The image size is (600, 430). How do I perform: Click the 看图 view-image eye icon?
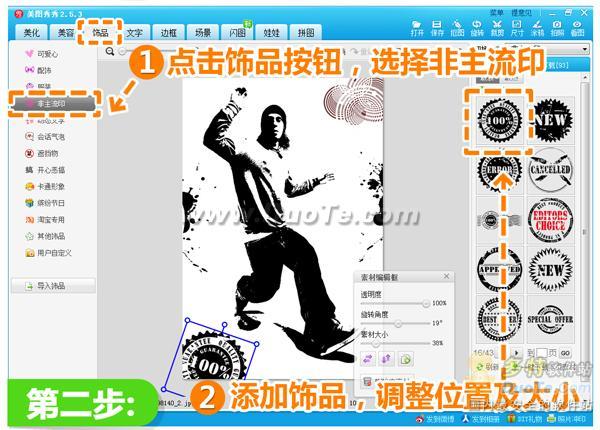click(577, 29)
